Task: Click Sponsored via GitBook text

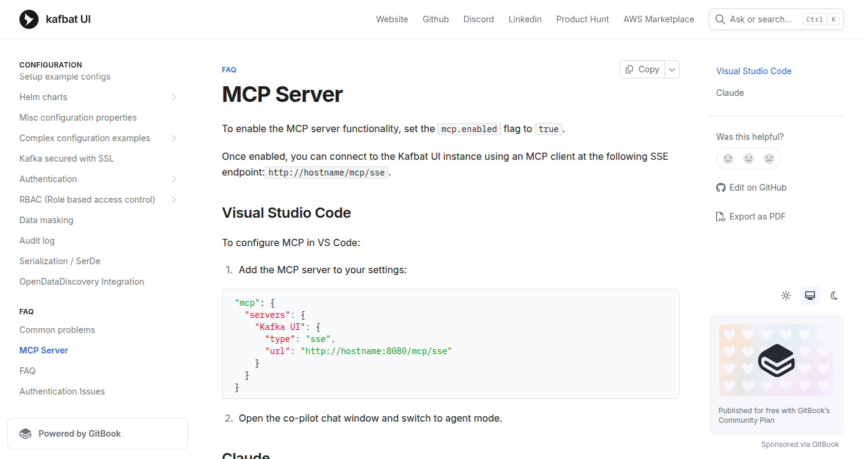Action: pos(800,445)
